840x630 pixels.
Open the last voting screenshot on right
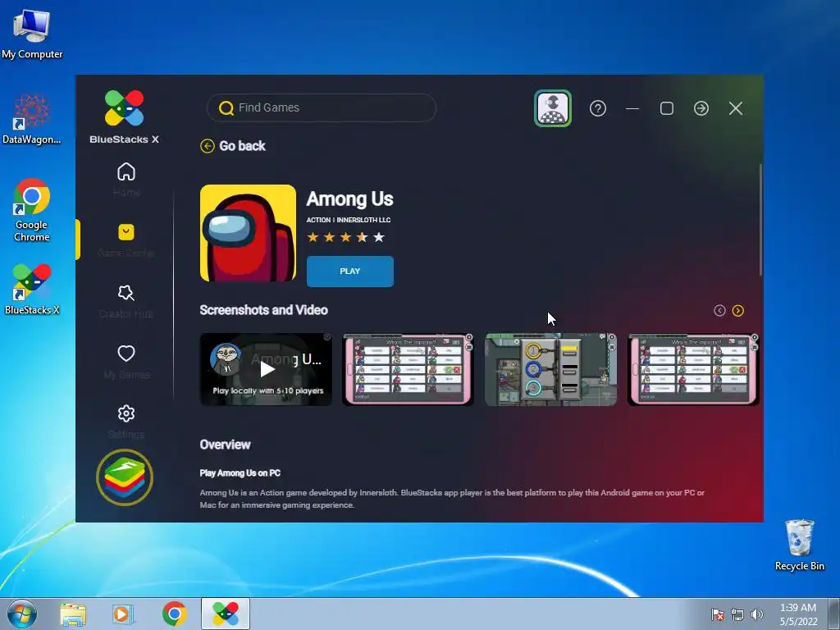(x=693, y=369)
